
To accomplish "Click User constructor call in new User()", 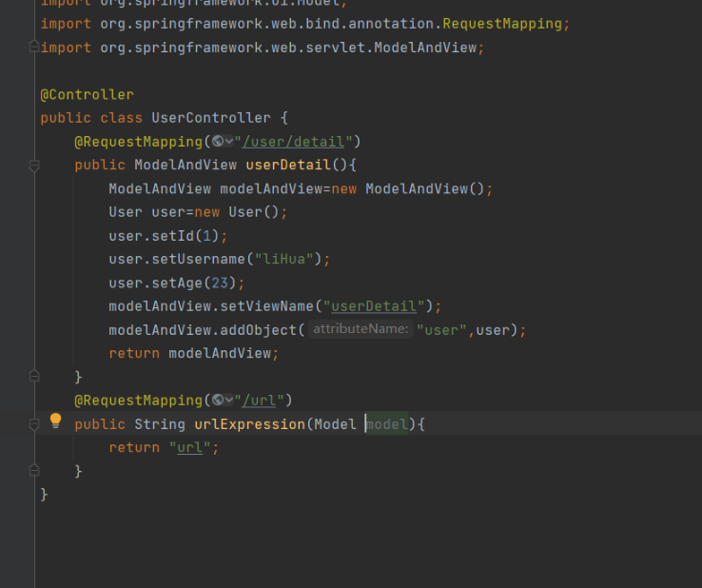I will 245,212.
